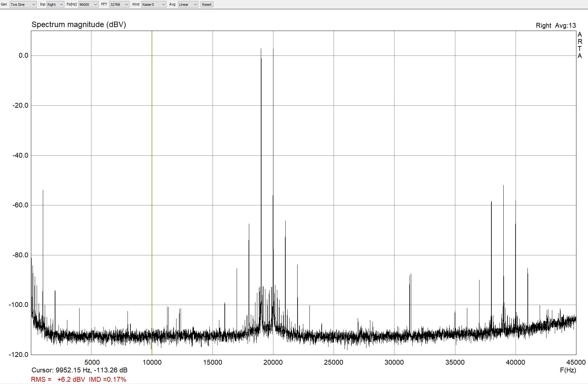Click the "35000" frequency axis label

pos(455,362)
